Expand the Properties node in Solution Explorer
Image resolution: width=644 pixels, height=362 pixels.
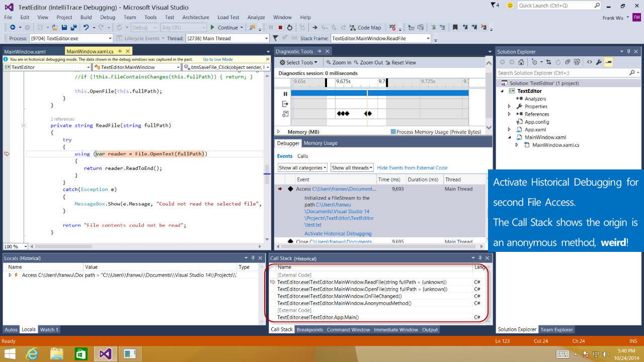pos(509,107)
